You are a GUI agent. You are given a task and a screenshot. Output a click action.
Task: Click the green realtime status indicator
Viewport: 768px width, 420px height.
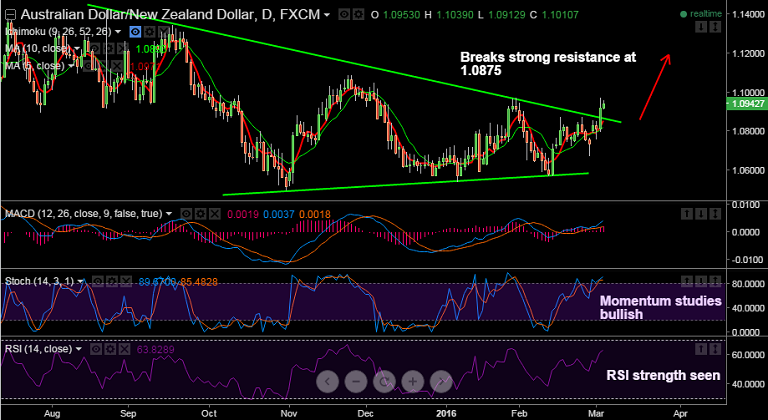[701, 14]
